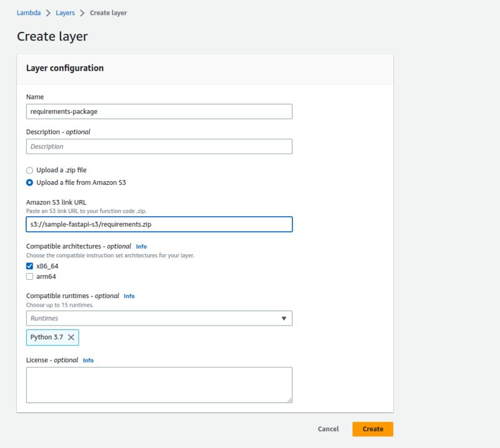Select Upload a .zip file option
This screenshot has width=500, height=448.
point(29,170)
